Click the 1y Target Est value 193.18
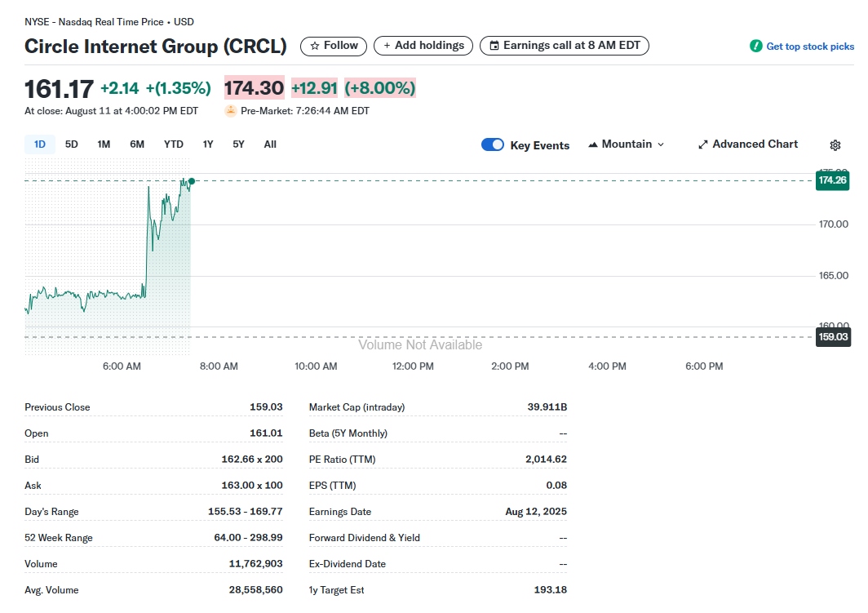 pos(550,590)
